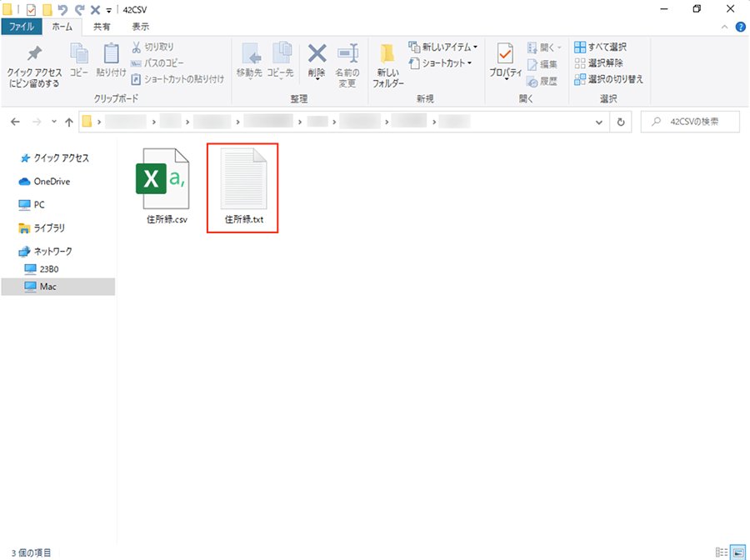Click New Folder icon in title bar

[47, 9]
